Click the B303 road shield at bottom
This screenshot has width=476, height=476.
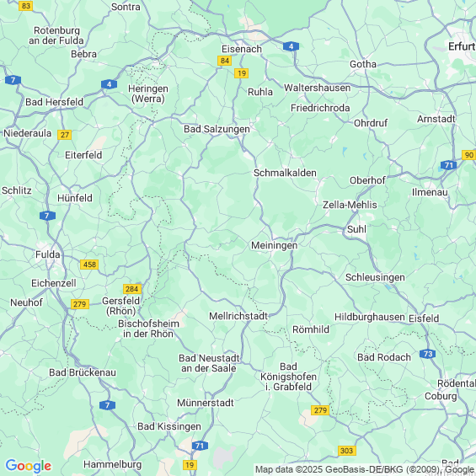[x=346, y=451]
